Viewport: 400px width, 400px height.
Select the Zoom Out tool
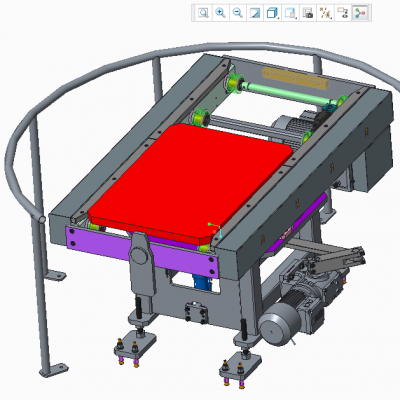pyautogui.click(x=238, y=13)
